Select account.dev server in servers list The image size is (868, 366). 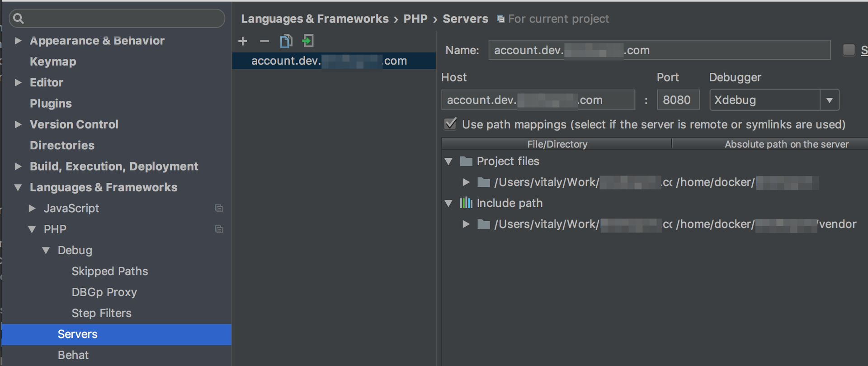pyautogui.click(x=334, y=61)
